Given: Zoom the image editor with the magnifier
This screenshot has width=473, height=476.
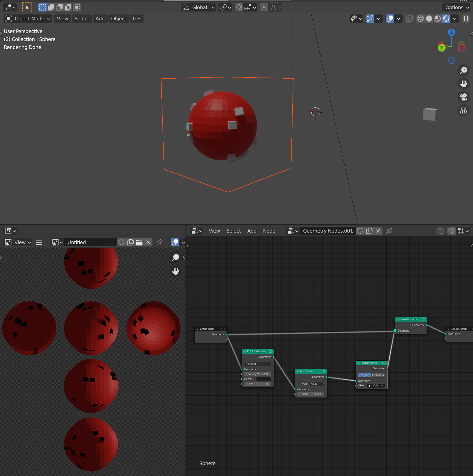Looking at the screenshot, I should pos(175,258).
